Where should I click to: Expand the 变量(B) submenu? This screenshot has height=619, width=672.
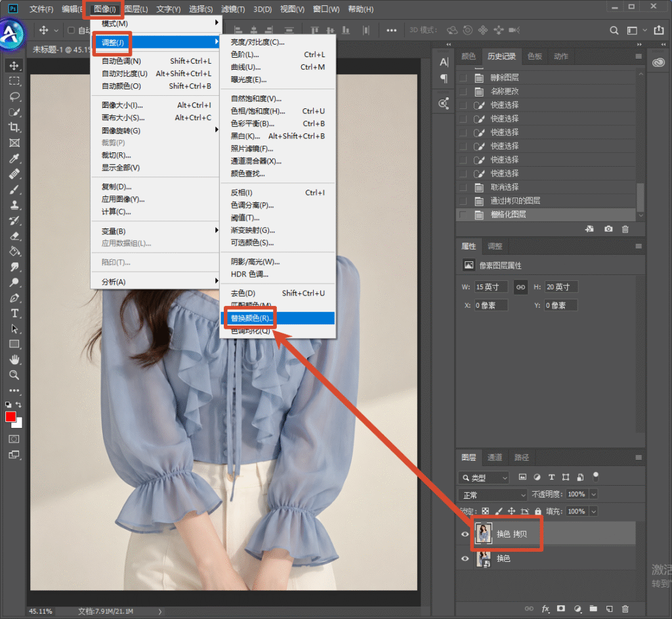click(156, 231)
